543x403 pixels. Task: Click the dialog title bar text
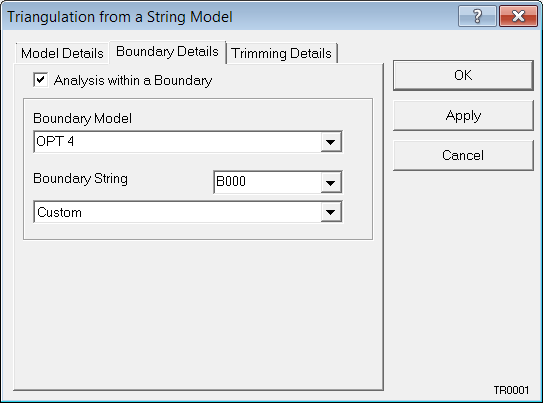click(120, 17)
